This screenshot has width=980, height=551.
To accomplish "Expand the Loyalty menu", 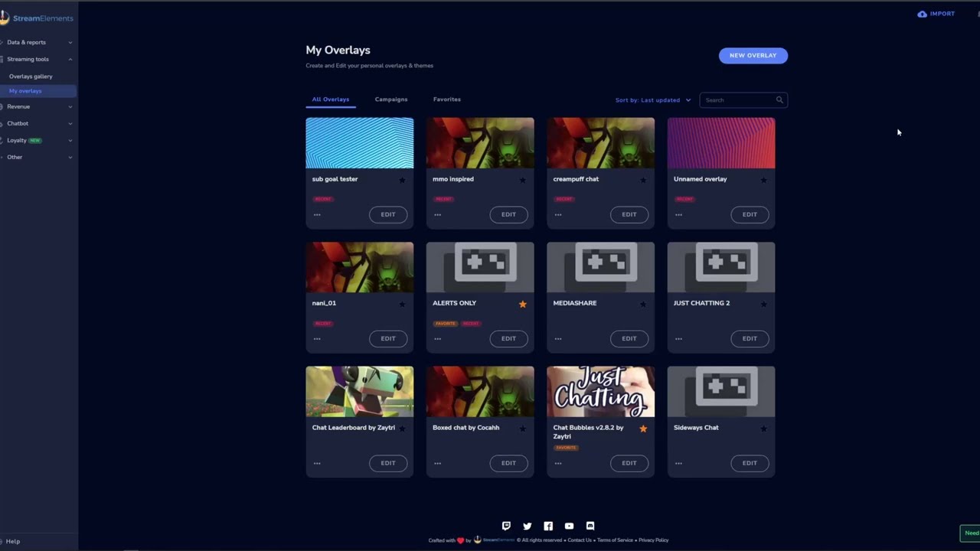I will click(38, 140).
